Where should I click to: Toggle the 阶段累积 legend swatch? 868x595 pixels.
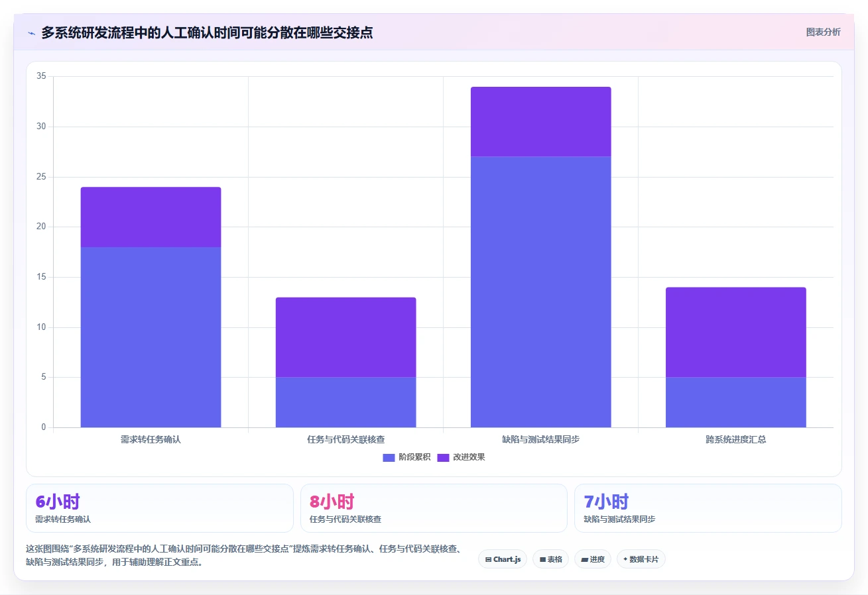point(389,457)
